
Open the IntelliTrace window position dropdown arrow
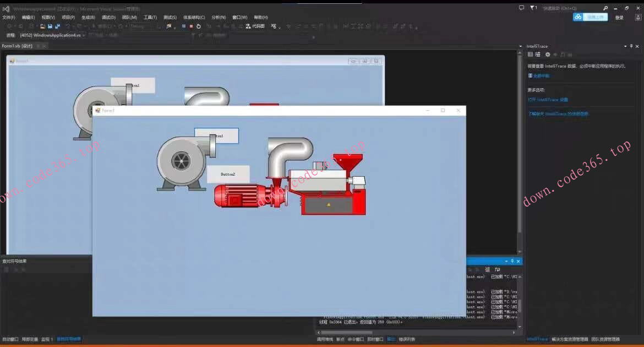[624, 46]
